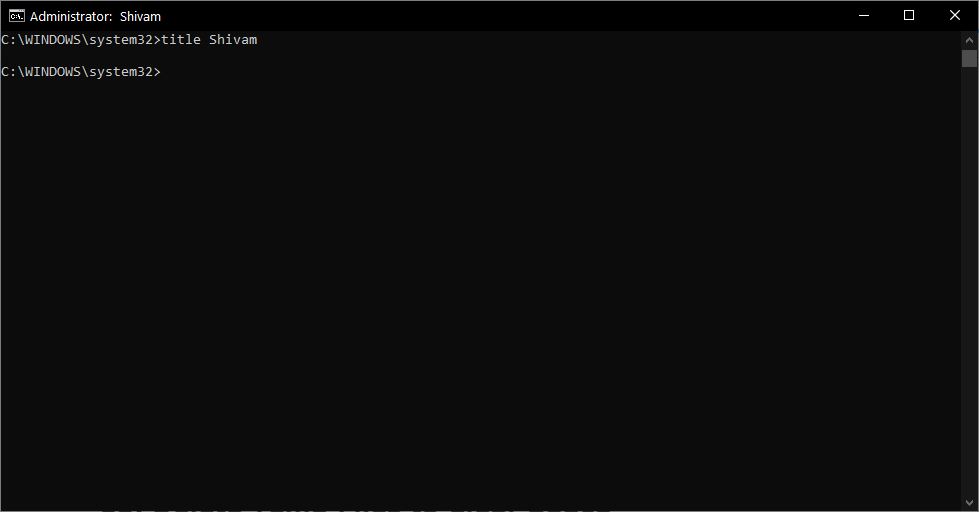The width and height of the screenshot is (979, 512).
Task: Open the Command Prompt system menu icon
Action: (17, 16)
